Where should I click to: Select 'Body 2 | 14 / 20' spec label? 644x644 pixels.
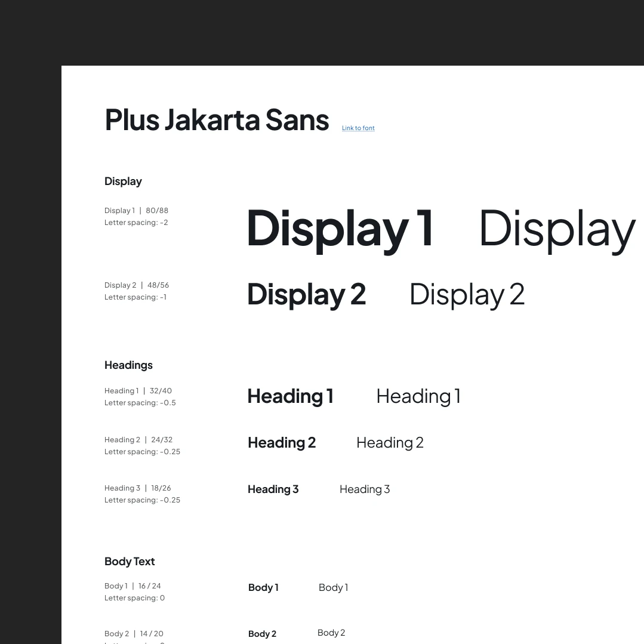coord(134,634)
